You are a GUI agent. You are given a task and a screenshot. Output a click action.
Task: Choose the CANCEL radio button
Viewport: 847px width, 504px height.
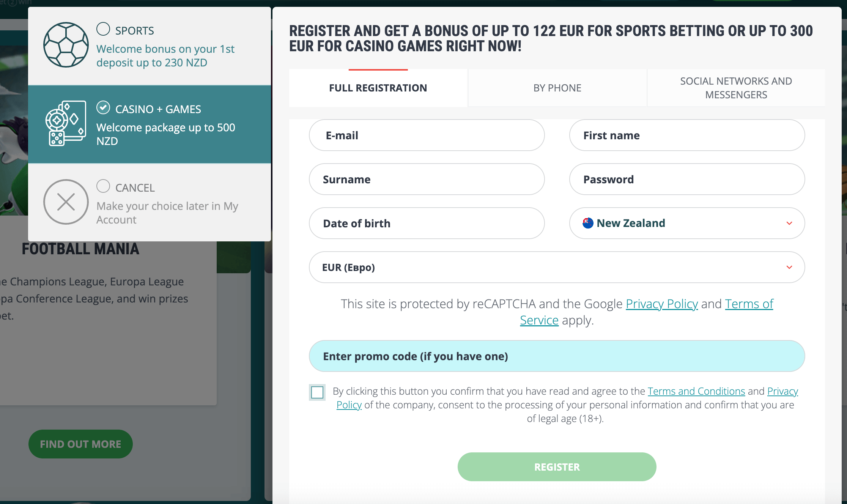[x=103, y=186]
